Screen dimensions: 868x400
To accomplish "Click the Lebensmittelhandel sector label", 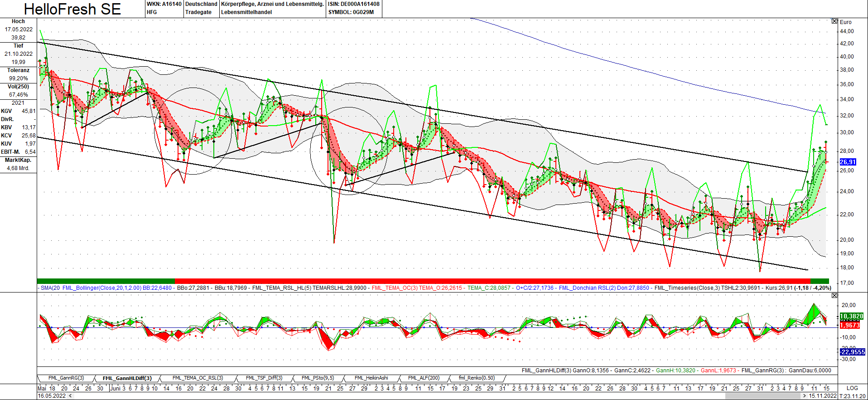I will (x=246, y=12).
